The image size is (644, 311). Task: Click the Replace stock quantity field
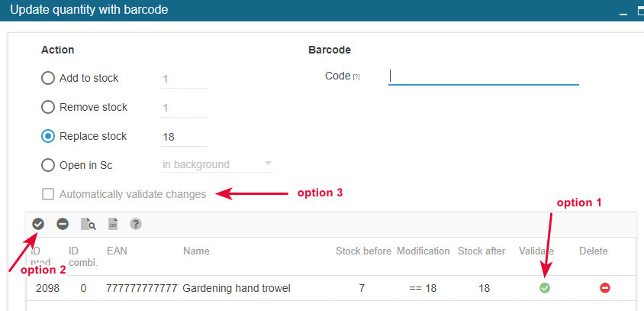[x=183, y=136]
